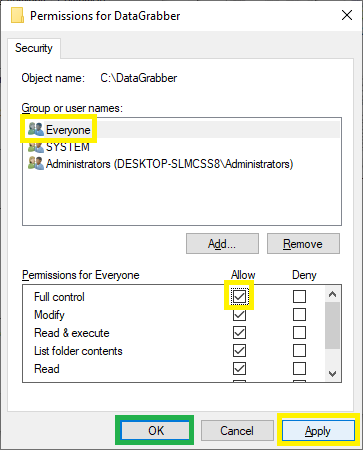This screenshot has width=363, height=450.
Task: Click the object name path C:\DataGrabber
Action: pos(139,78)
